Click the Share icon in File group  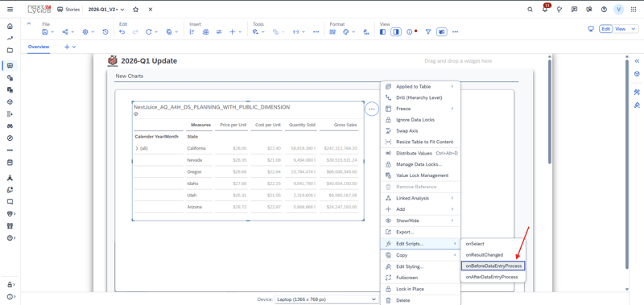65,31
